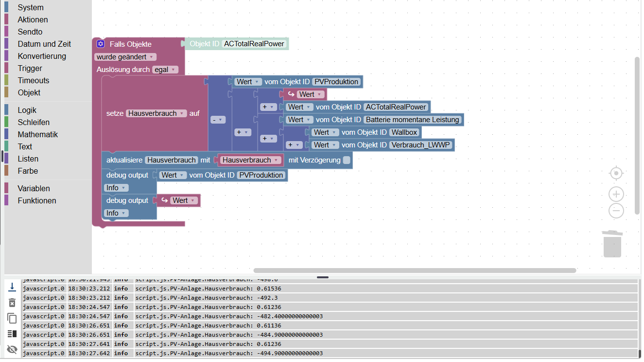Hide the log panel with eye icon
644x362 pixels.
tap(12, 349)
